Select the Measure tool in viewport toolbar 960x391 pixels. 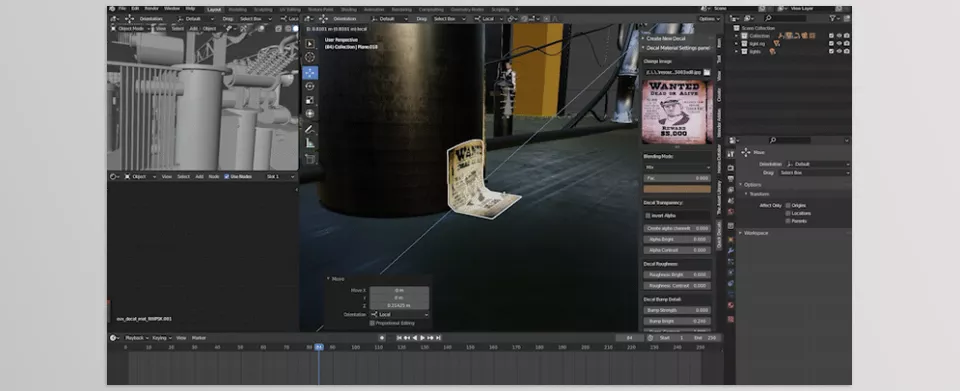point(310,143)
